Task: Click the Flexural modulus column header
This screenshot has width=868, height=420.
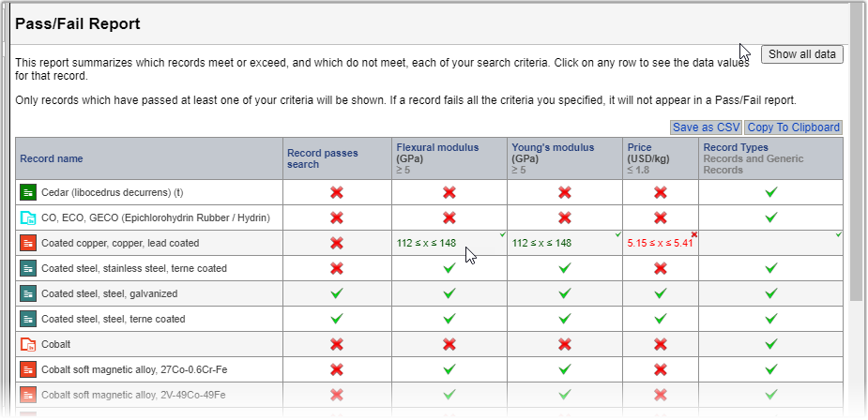Action: (437, 147)
